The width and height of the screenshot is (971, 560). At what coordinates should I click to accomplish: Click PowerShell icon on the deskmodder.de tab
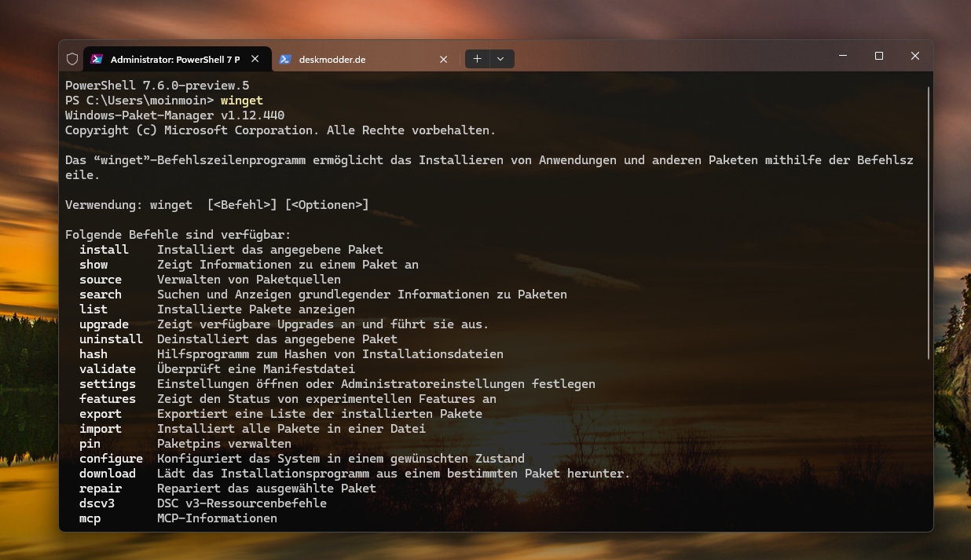(285, 59)
